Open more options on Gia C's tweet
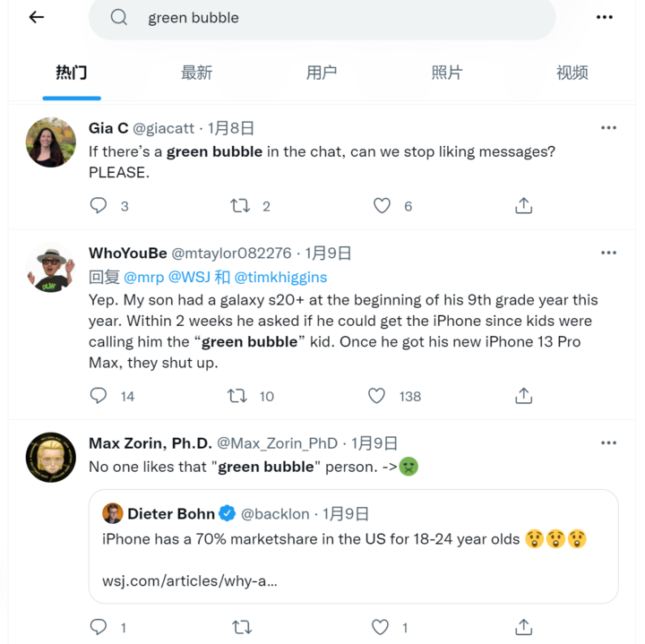Image resolution: width=645 pixels, height=644 pixels. click(x=608, y=128)
